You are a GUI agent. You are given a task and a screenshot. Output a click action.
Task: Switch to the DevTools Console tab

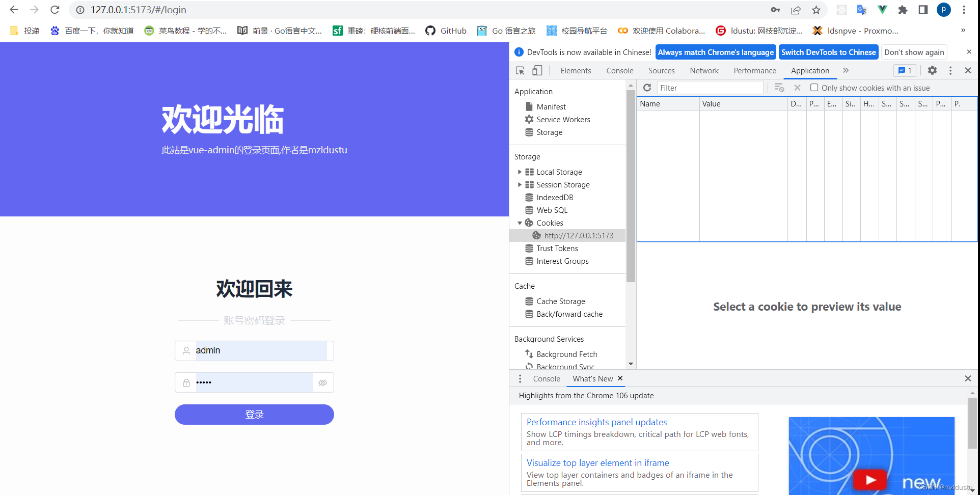[x=620, y=71]
